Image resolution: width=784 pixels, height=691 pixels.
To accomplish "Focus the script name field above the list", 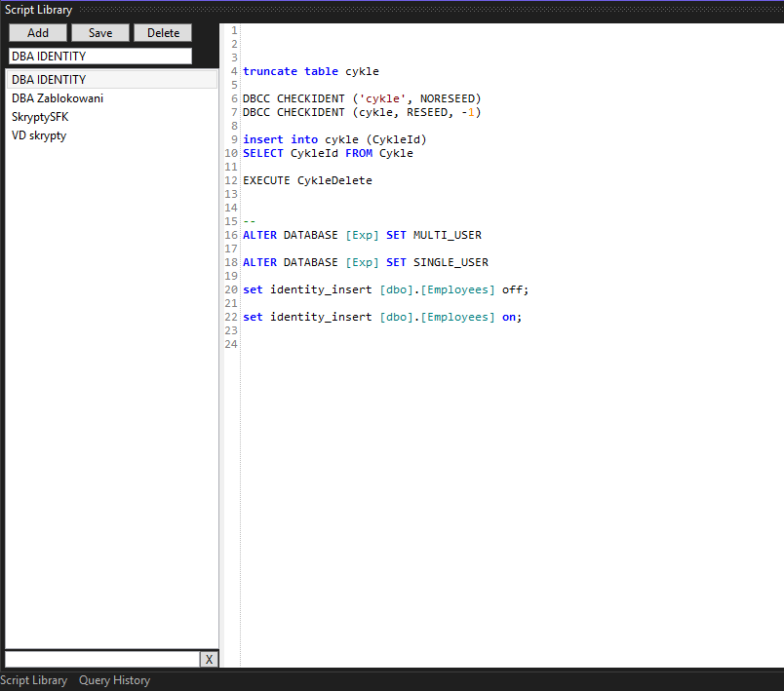I will 100,57.
